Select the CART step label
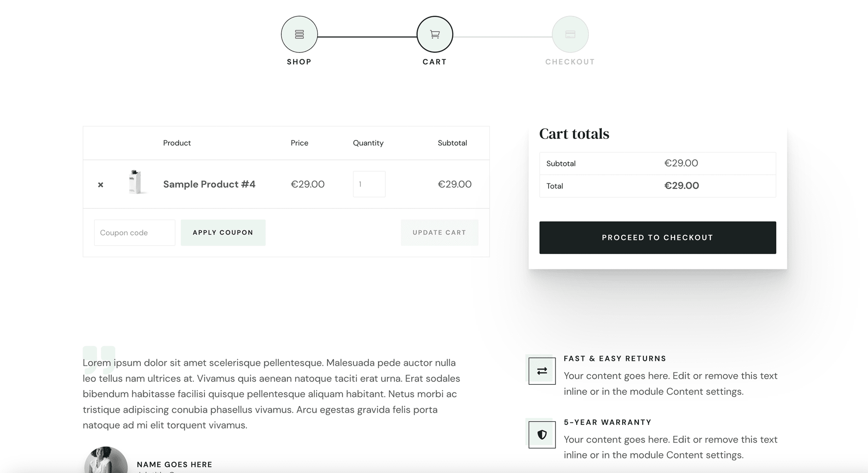 tap(434, 62)
